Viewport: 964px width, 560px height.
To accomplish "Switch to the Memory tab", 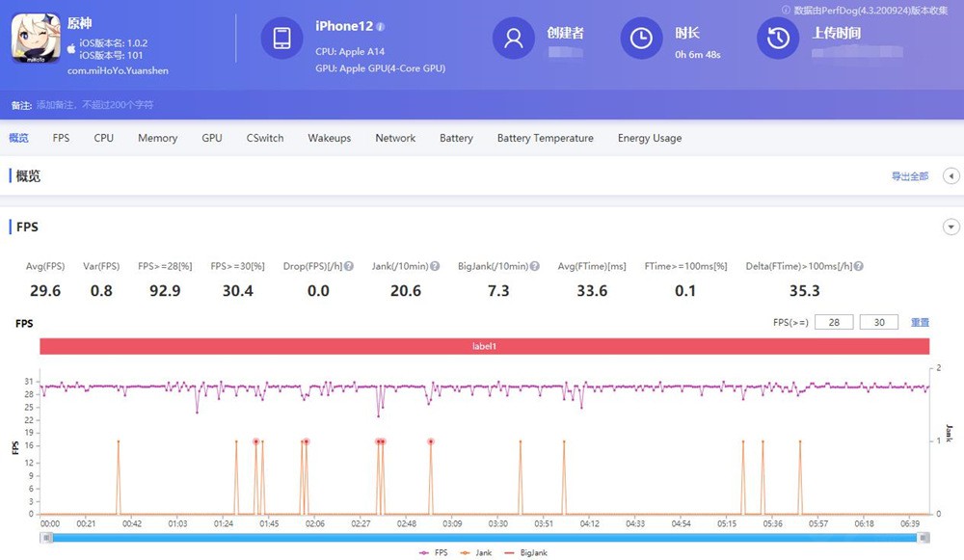I will point(157,139).
